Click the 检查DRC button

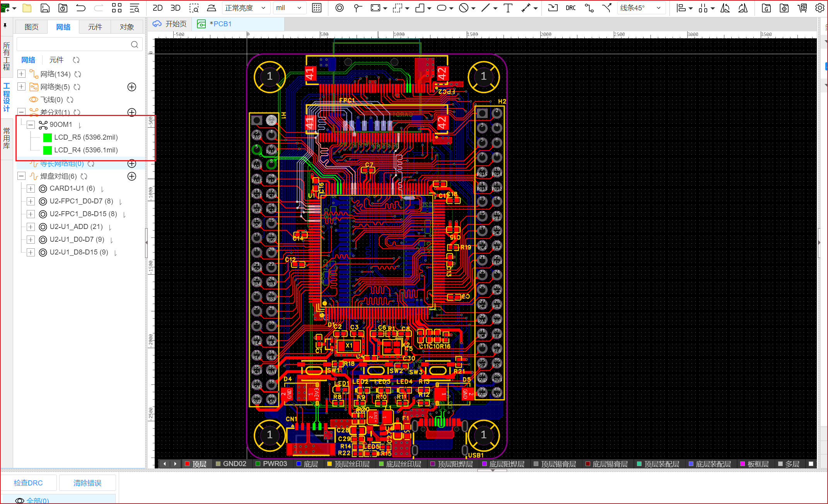point(28,483)
